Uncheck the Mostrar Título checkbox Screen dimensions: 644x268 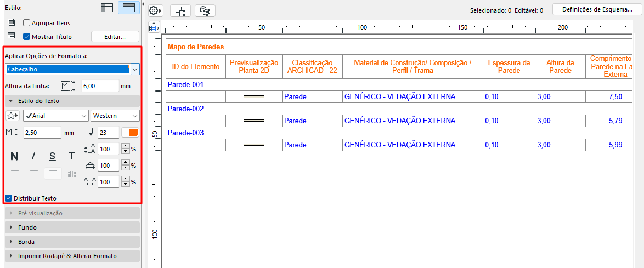(x=27, y=37)
